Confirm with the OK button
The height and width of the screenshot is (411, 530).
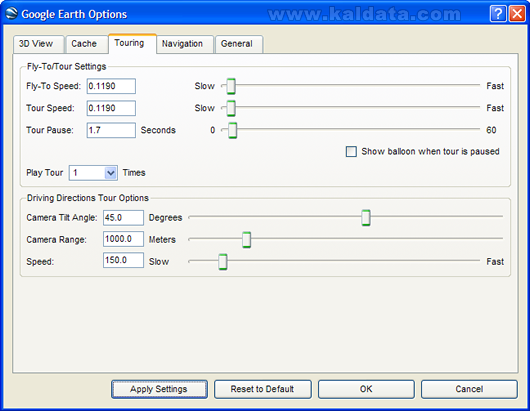tap(366, 389)
